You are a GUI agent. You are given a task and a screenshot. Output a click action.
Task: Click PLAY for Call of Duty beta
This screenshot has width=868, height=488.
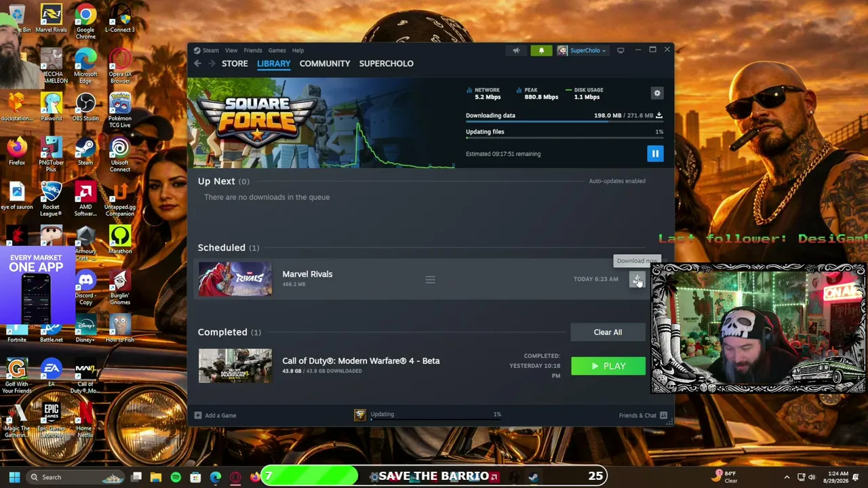608,366
